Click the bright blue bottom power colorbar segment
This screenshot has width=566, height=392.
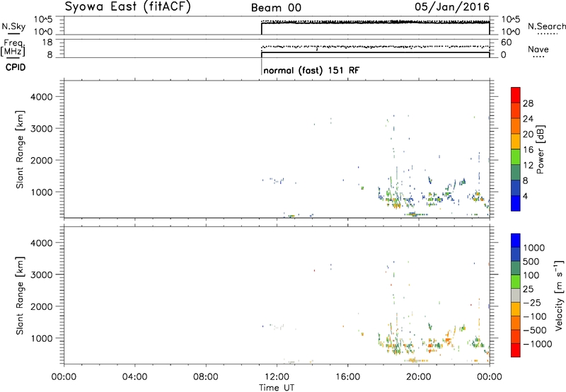tap(516, 204)
